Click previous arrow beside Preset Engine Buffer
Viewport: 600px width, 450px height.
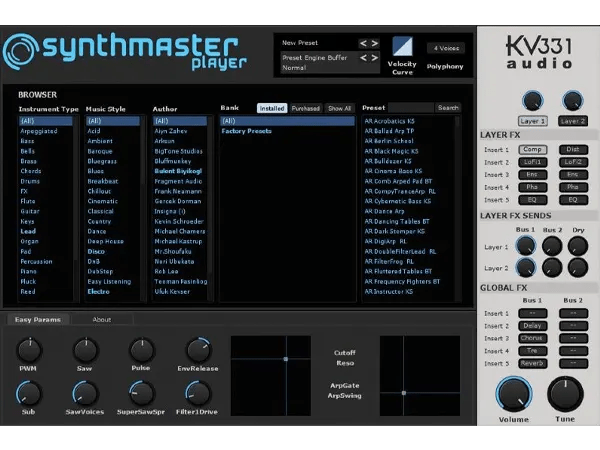[363, 58]
